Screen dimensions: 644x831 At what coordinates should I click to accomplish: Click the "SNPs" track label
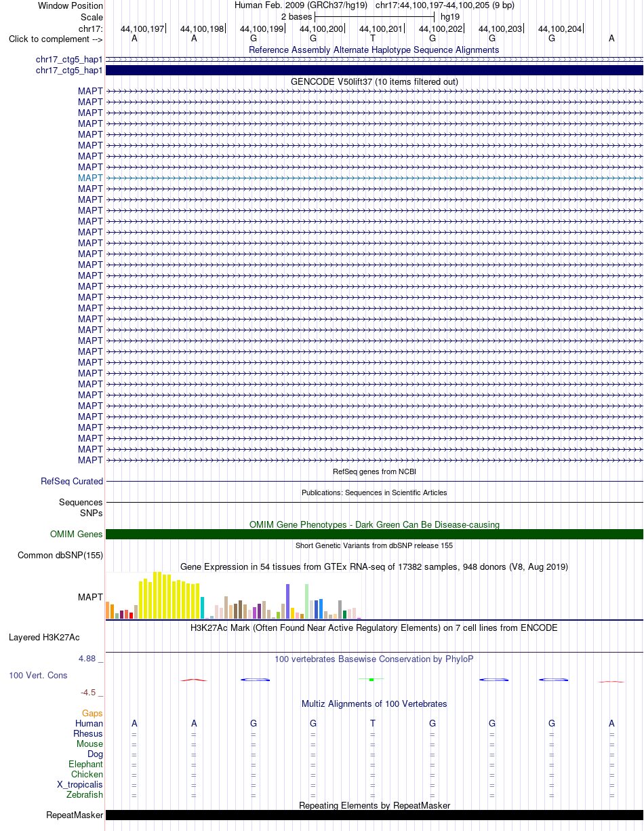(92, 513)
